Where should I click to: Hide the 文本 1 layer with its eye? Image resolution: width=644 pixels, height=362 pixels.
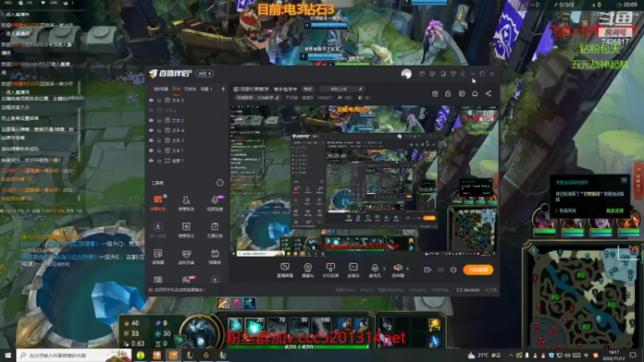tap(151, 150)
